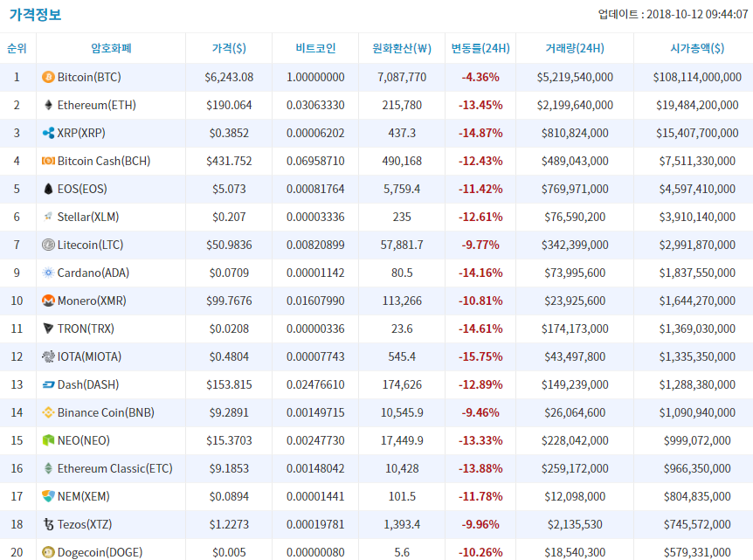753x560 pixels.
Task: Select market cap $108,114,000,000
Action: click(697, 77)
